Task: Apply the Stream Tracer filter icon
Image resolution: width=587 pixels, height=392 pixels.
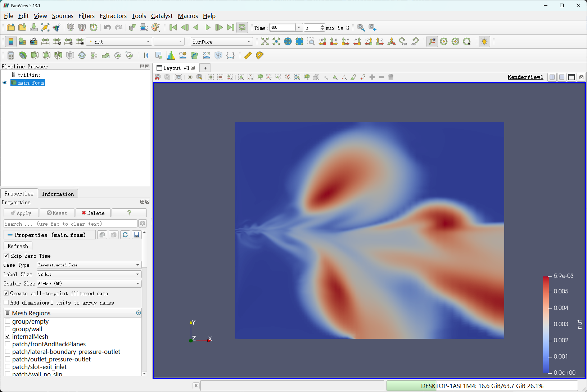Action: tap(94, 55)
